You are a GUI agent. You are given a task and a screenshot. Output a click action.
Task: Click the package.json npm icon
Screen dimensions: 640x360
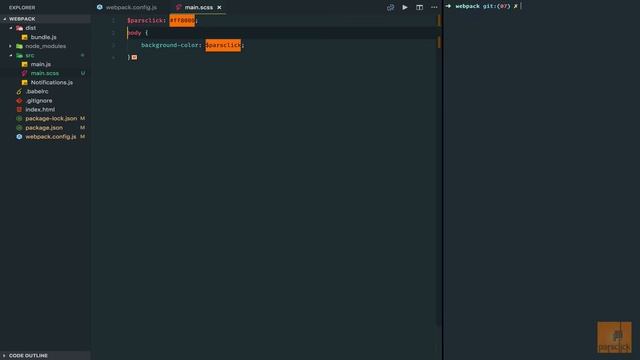[x=19, y=128]
